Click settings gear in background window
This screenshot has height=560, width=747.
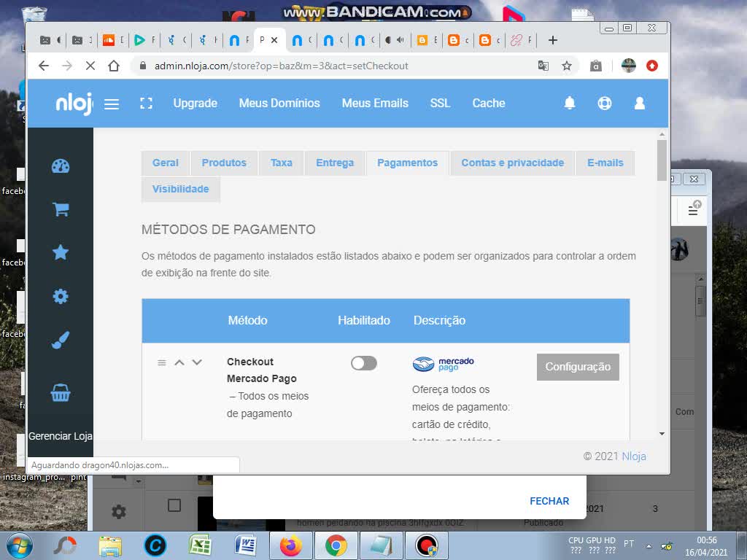[x=119, y=512]
